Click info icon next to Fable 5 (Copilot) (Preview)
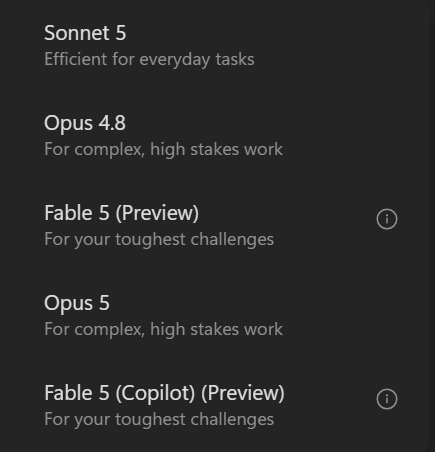 (x=387, y=399)
